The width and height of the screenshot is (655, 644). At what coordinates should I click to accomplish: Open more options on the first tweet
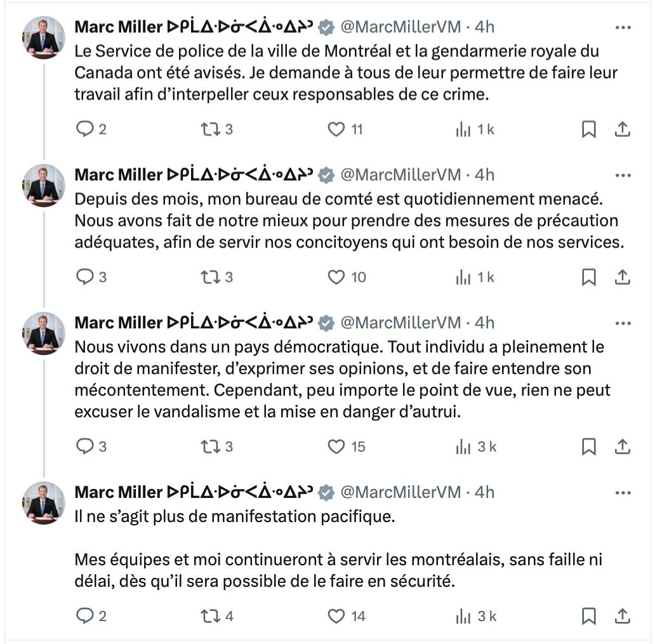(623, 27)
